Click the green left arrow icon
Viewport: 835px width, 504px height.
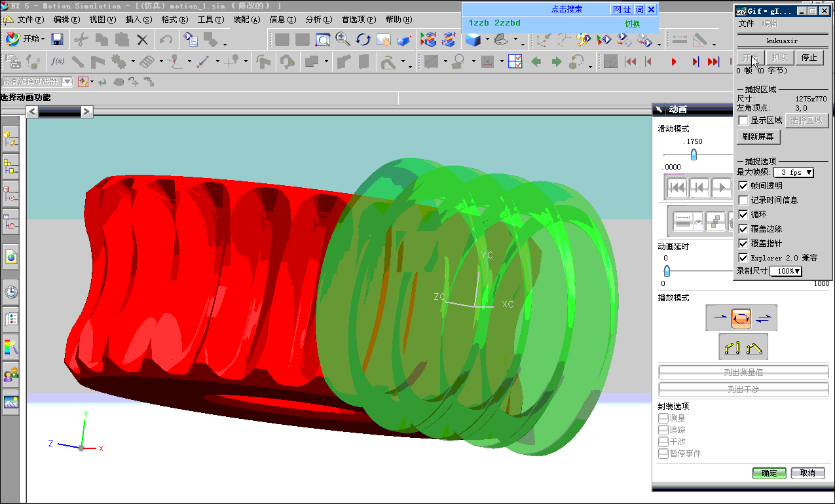click(x=536, y=62)
